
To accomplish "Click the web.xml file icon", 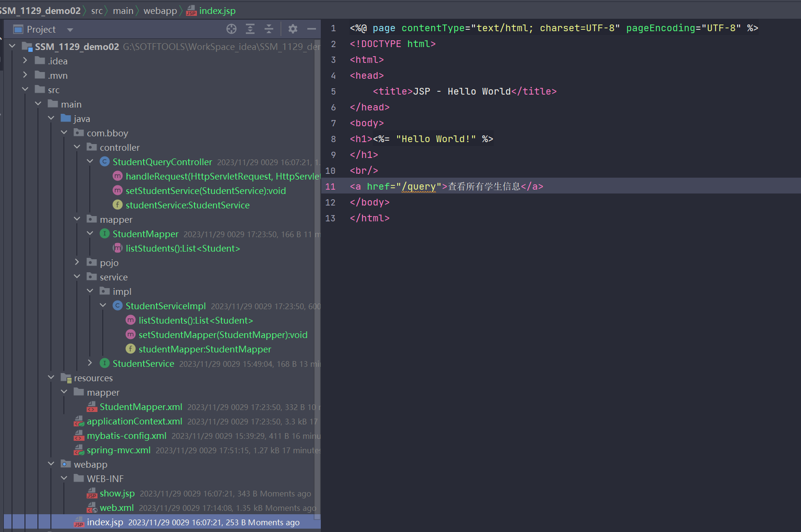I will (x=92, y=508).
